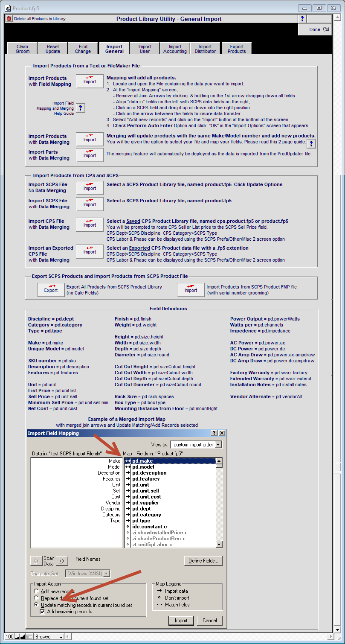Toggle the import arrow beside pd.features
Viewport: 345px width, 644px height.
[x=128, y=479]
